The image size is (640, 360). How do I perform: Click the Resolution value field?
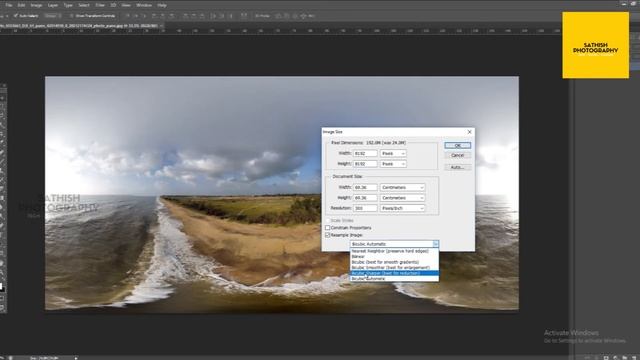[x=365, y=208]
